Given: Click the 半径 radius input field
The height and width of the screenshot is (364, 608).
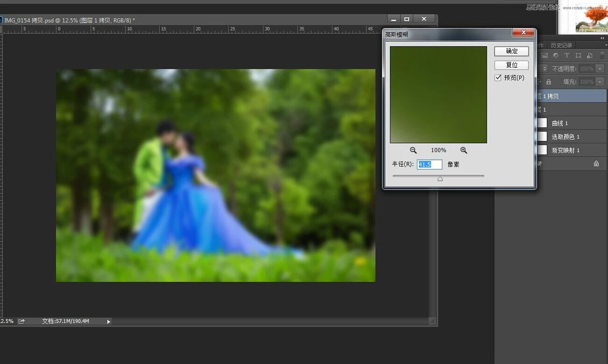Looking at the screenshot, I should pos(429,164).
